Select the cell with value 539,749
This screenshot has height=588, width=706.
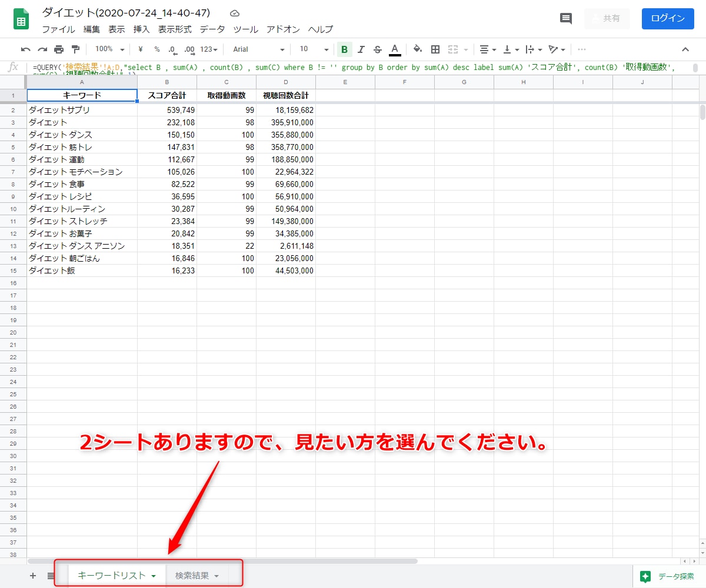click(167, 110)
